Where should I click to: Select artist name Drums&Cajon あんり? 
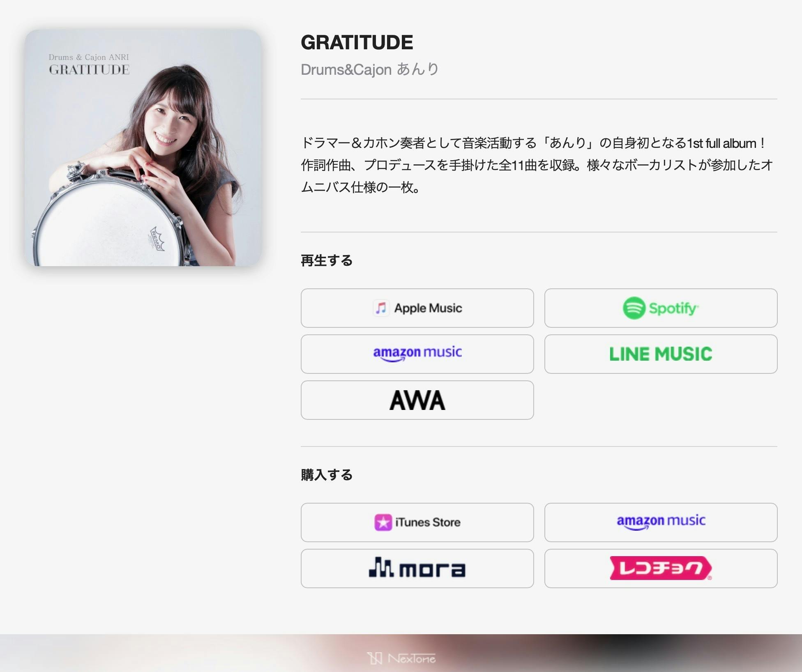pyautogui.click(x=370, y=69)
